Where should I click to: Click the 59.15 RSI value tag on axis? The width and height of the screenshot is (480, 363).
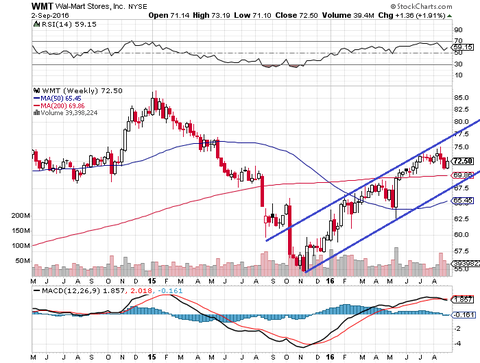(463, 47)
